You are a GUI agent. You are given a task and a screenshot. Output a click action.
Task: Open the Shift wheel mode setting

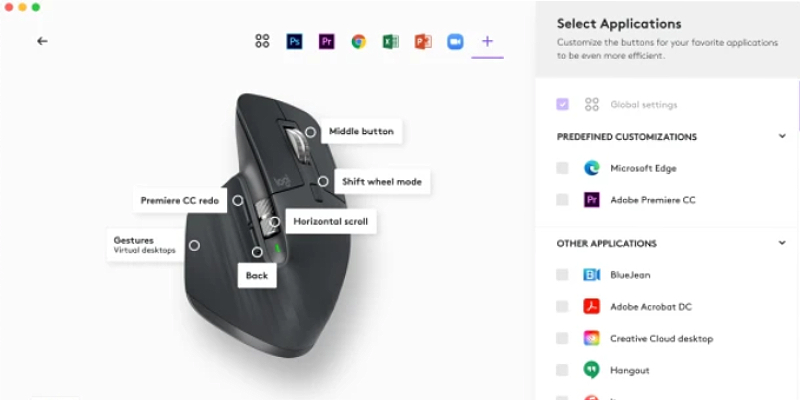click(382, 182)
